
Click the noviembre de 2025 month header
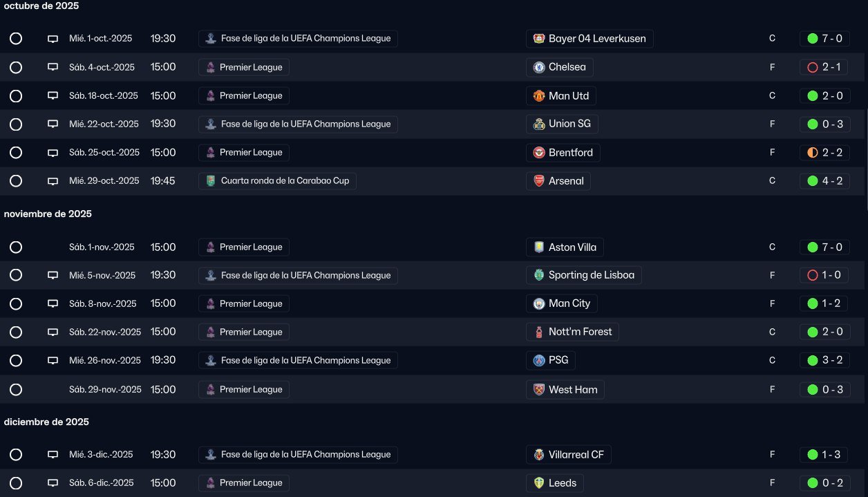48,214
